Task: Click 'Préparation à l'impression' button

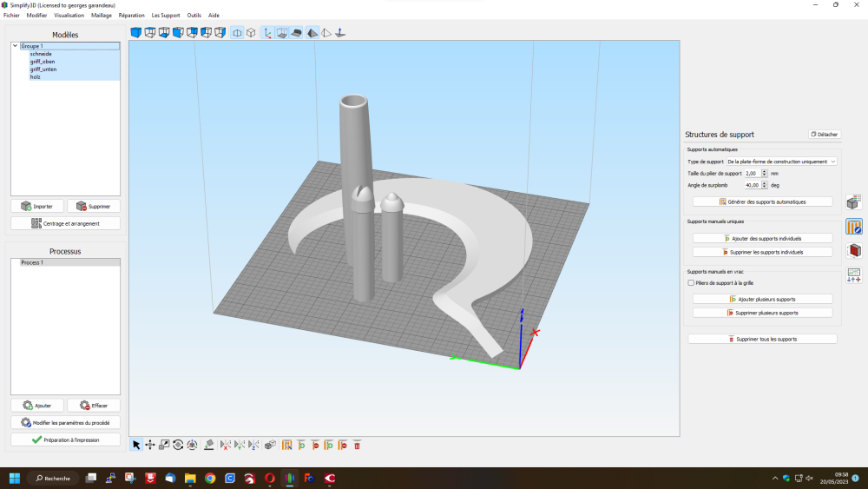Action: pyautogui.click(x=65, y=439)
